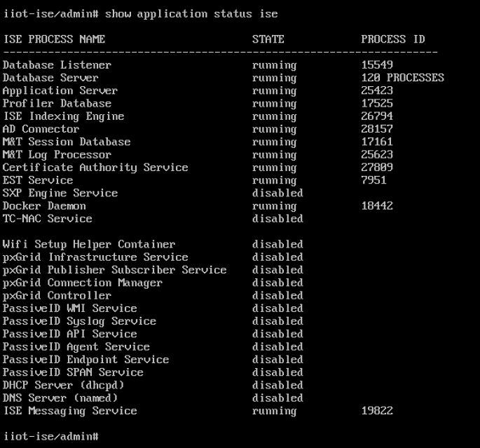Click the 'show application status ise' command text
Viewport: 480px width, 448px height.
click(x=191, y=14)
